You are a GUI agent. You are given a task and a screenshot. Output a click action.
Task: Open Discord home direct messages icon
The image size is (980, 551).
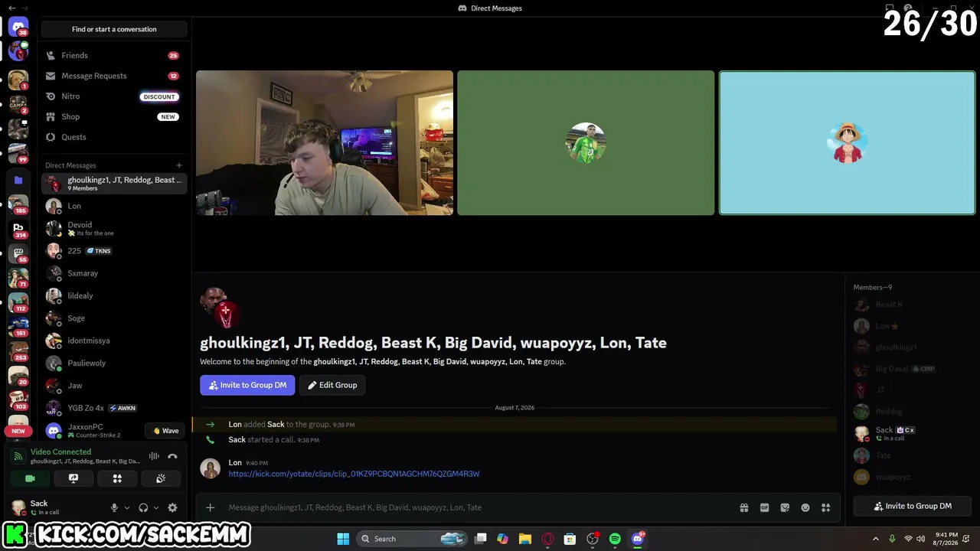(x=18, y=27)
